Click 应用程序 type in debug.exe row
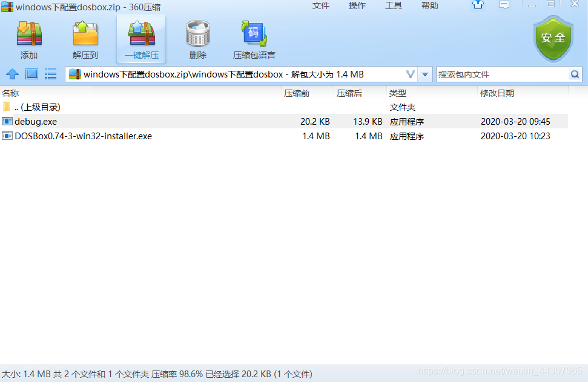Screen dimensions: 588x382 [x=407, y=122]
